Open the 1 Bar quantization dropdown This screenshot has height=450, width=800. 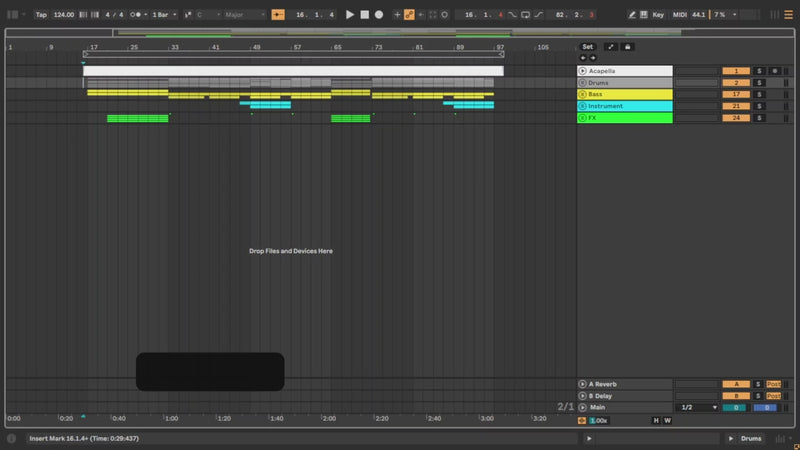pyautogui.click(x=164, y=15)
